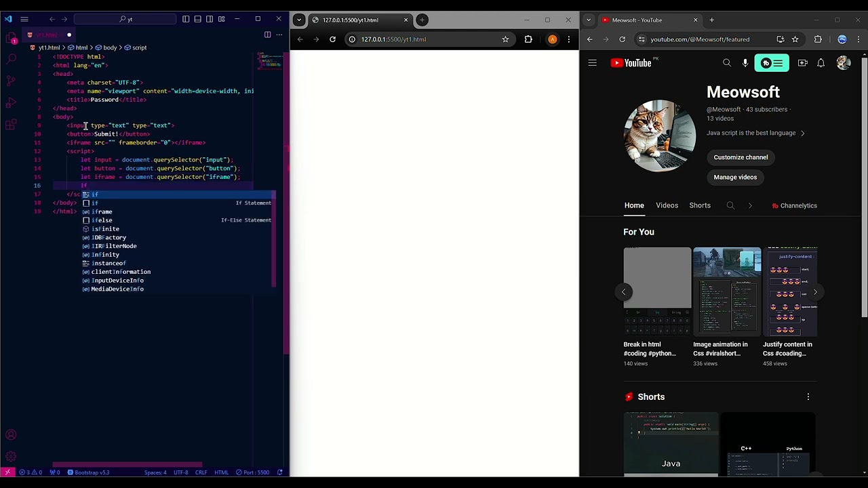Click the html breadcrumb in VS Code

(x=78, y=47)
